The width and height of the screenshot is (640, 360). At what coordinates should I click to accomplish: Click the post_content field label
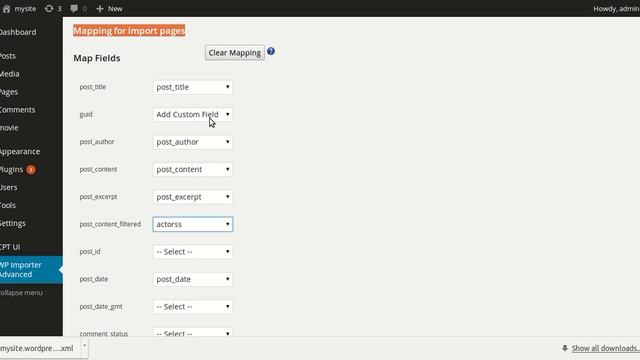[98, 169]
